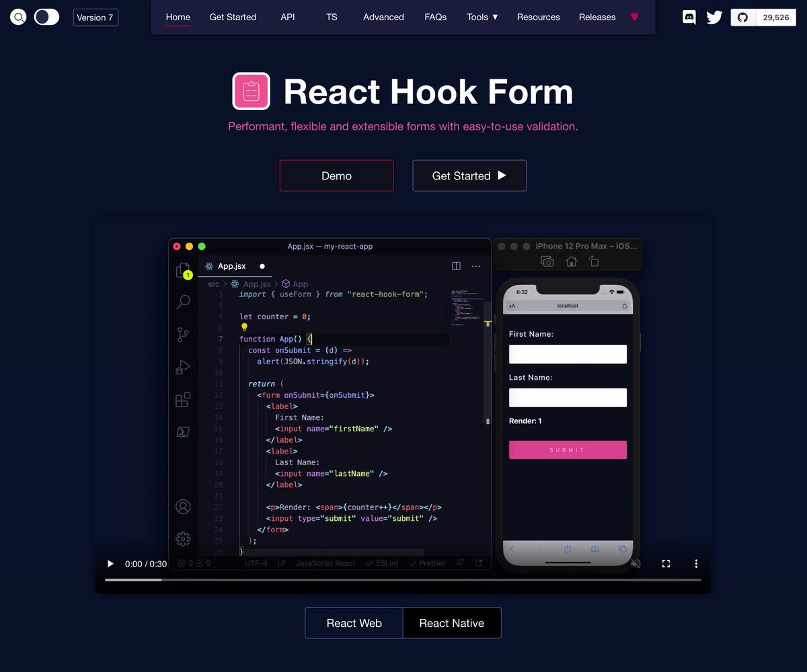Click the simulator rotate icon
The image size is (807, 672).
click(x=593, y=261)
